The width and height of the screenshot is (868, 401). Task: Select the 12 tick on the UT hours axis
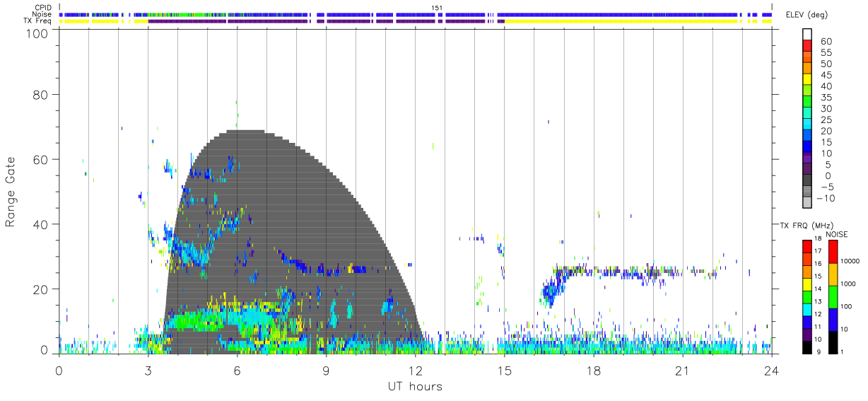pos(416,370)
